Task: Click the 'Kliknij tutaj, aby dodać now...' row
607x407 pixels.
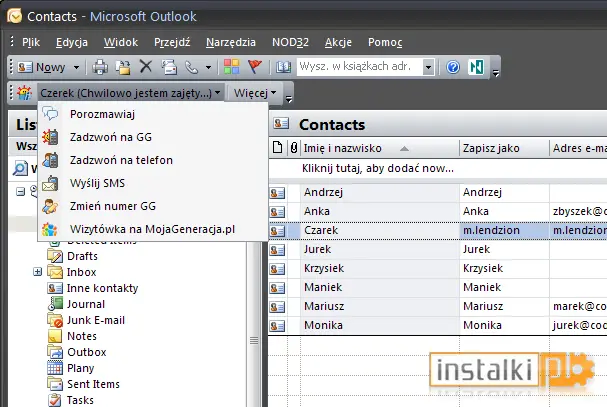Action: pos(438,168)
